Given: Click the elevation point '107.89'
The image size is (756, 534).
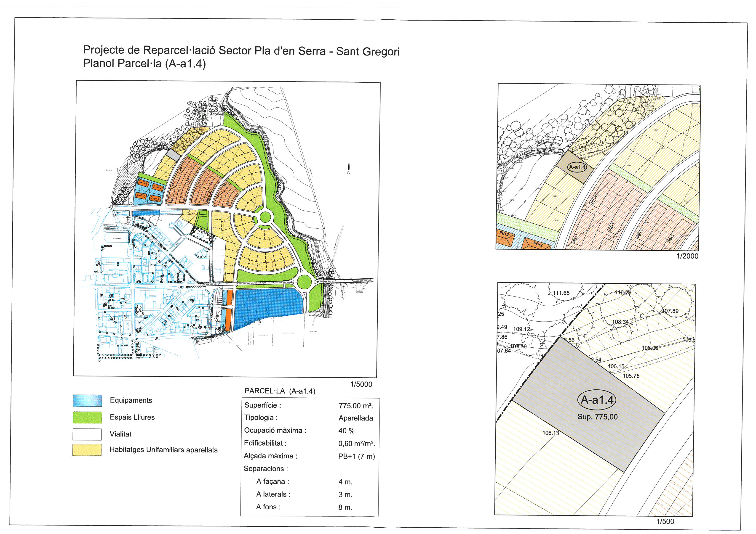Looking at the screenshot, I should pos(671,311).
